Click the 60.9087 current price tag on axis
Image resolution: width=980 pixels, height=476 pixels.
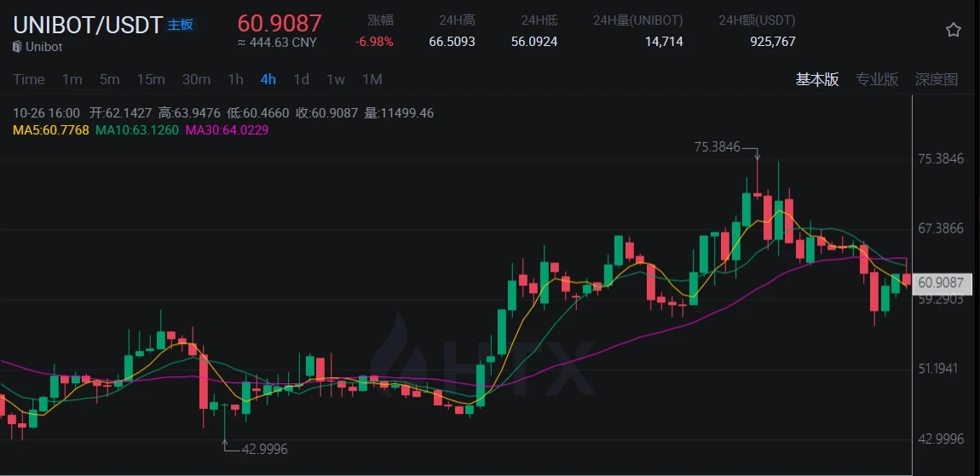click(x=942, y=283)
